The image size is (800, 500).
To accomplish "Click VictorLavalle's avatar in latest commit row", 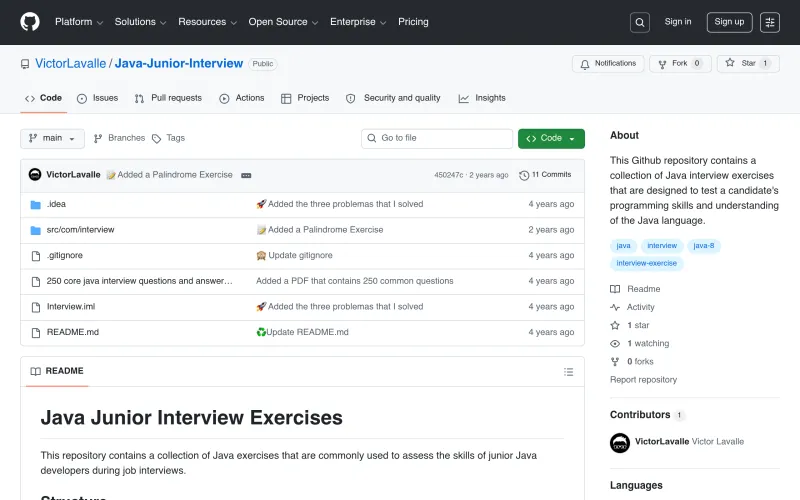I will (35, 174).
